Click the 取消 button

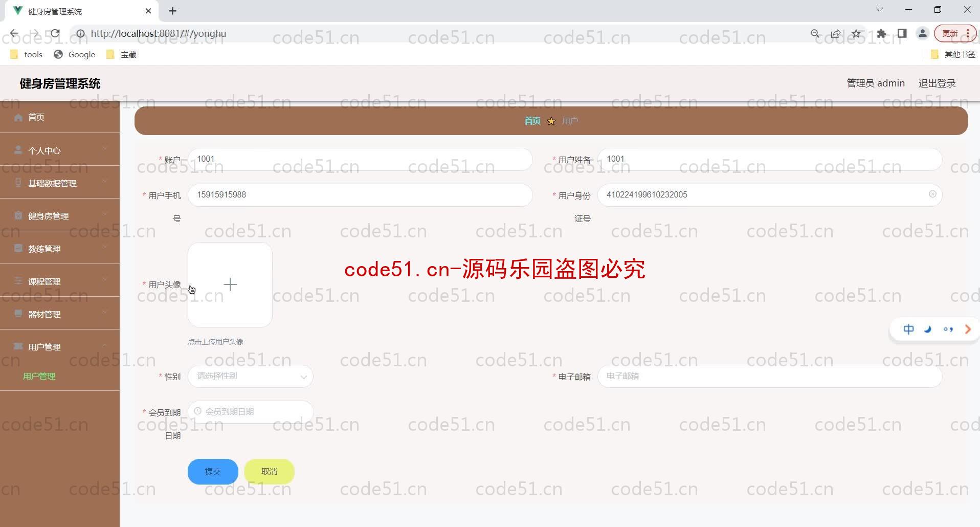click(269, 471)
